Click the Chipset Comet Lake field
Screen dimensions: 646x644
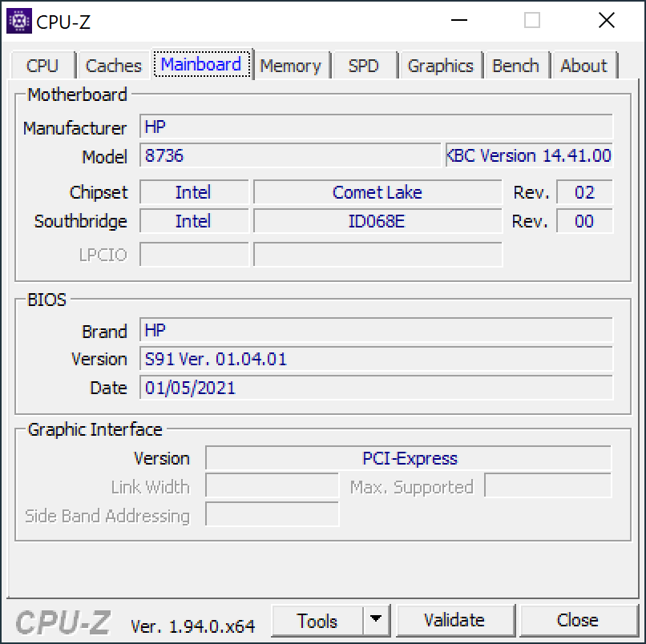tap(377, 192)
